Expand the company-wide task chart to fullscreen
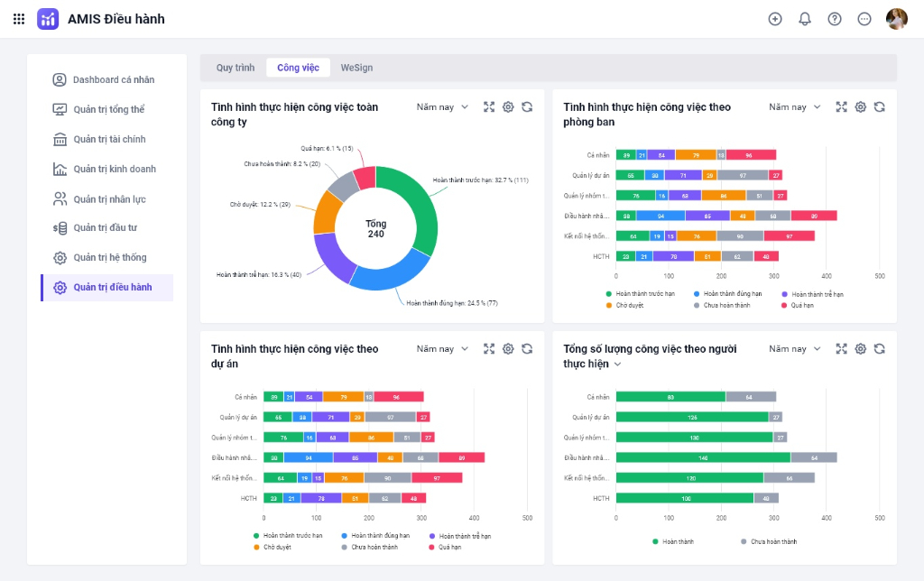This screenshot has width=924, height=581. tap(489, 107)
